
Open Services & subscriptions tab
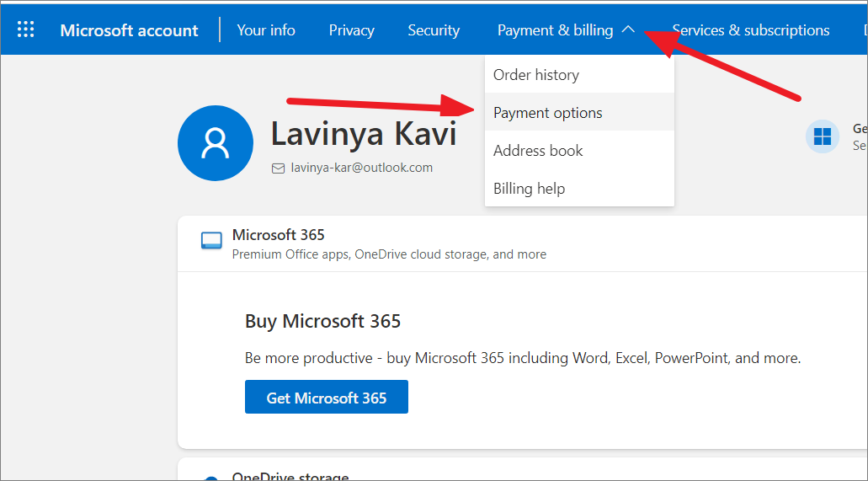(x=751, y=30)
